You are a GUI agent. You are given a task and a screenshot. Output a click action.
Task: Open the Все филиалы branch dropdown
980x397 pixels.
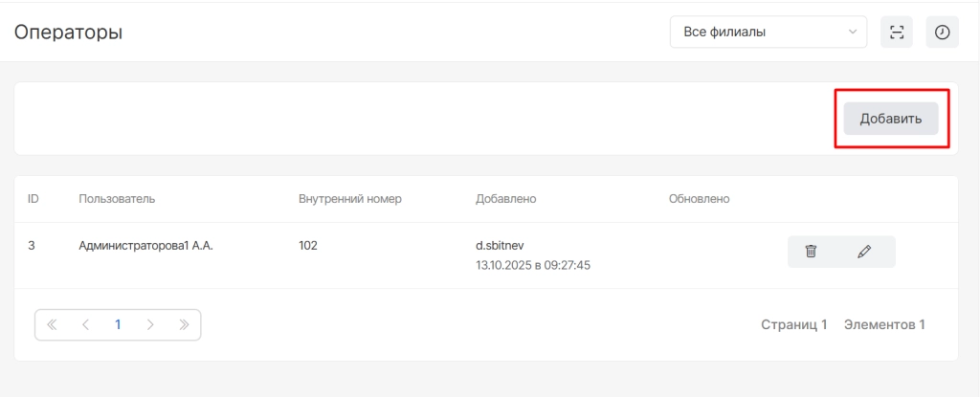click(x=768, y=33)
